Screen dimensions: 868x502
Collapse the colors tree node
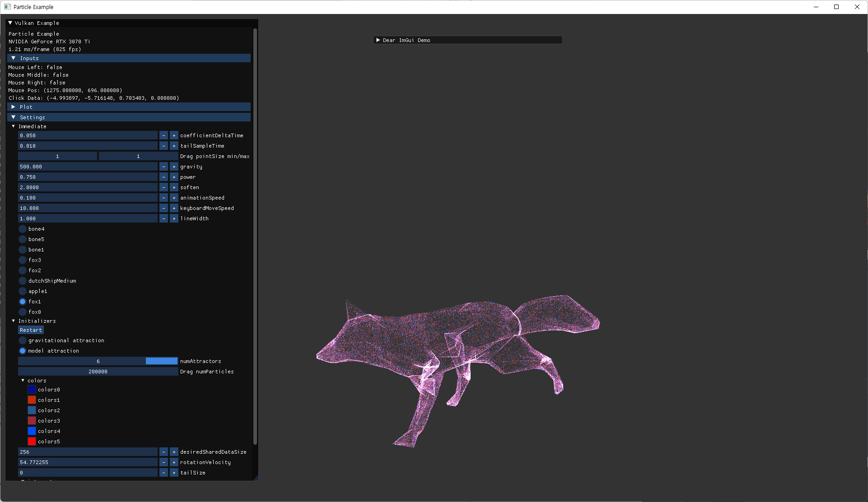(x=23, y=381)
